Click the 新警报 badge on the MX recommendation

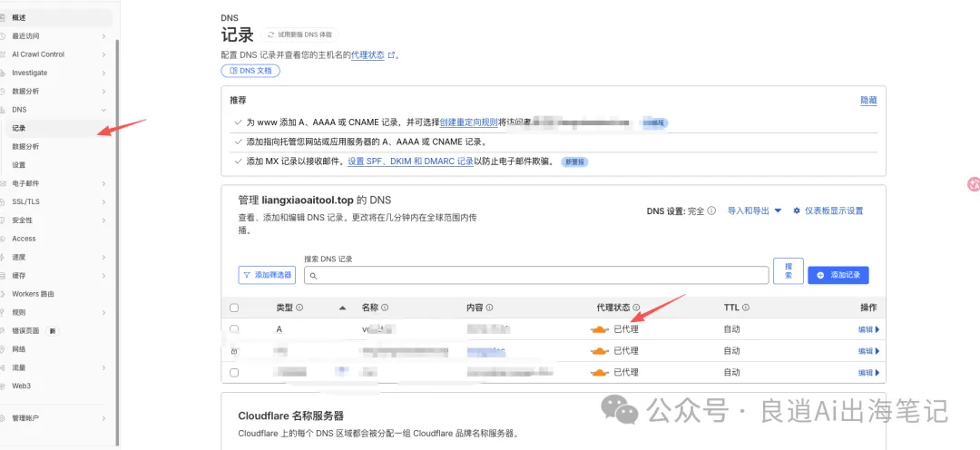575,161
